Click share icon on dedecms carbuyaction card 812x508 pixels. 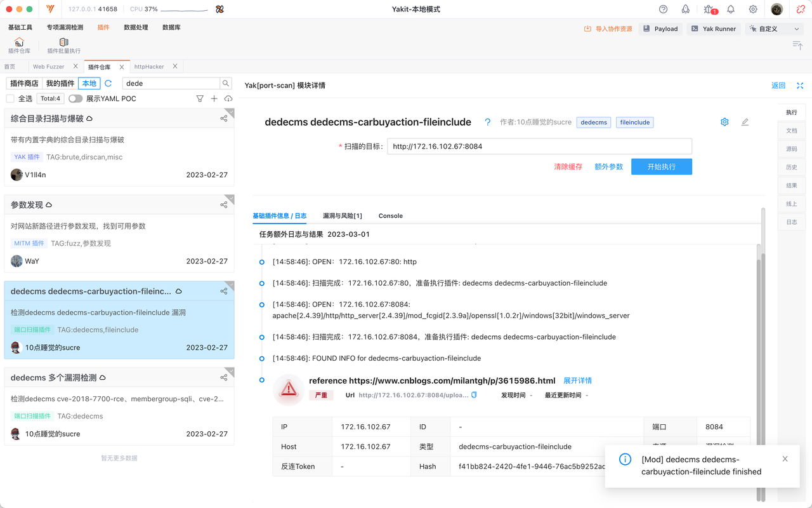coord(224,291)
